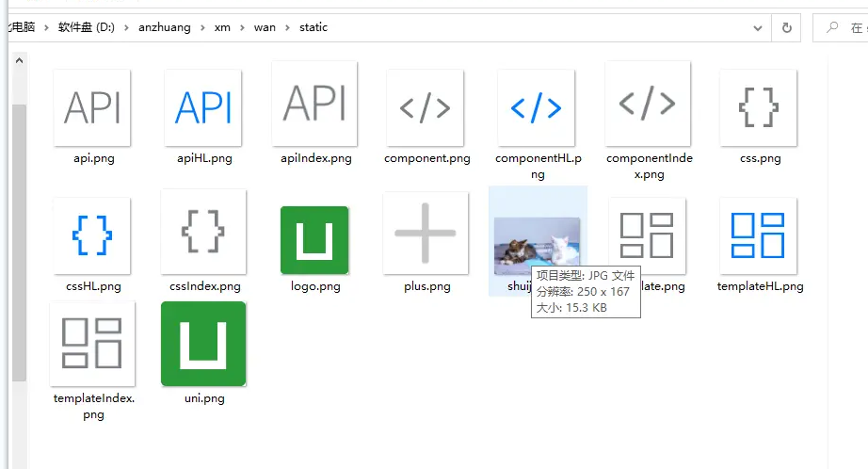Select the blue cssHL.png icon

pyautogui.click(x=92, y=235)
